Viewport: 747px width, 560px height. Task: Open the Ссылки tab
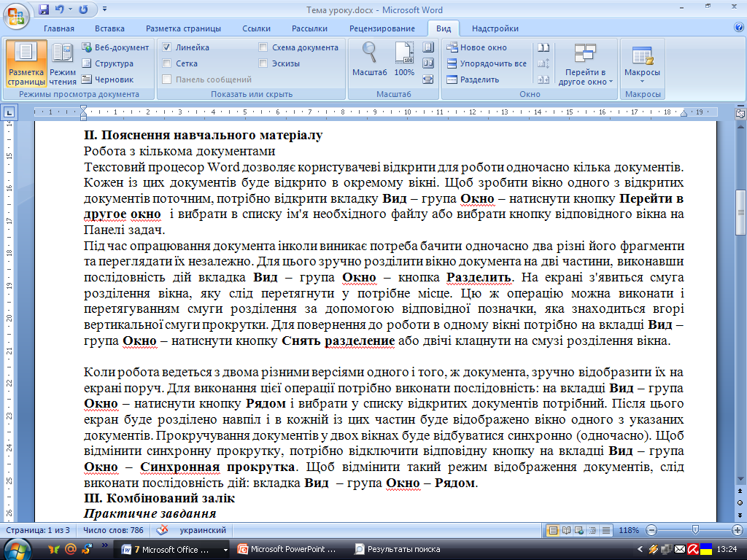click(x=256, y=28)
